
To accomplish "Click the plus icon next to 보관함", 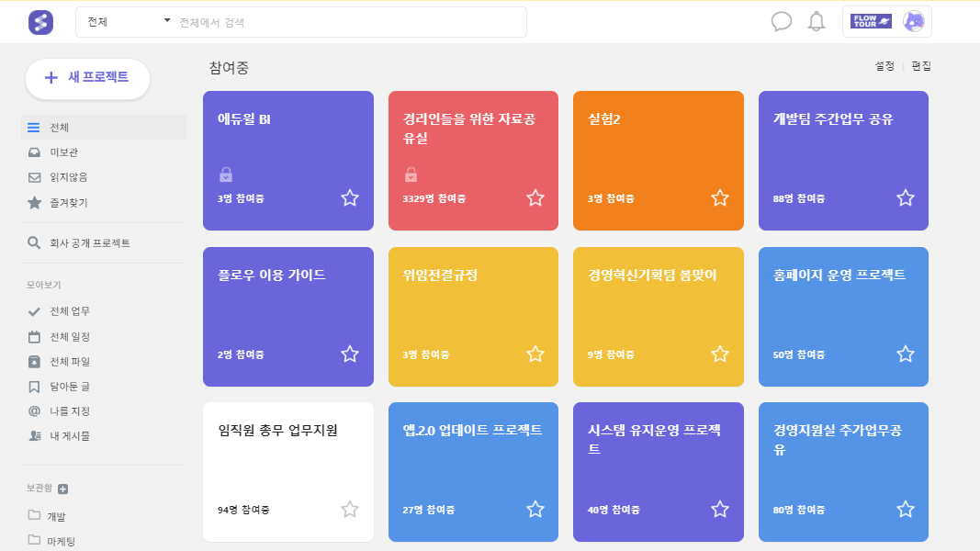I will [x=62, y=489].
